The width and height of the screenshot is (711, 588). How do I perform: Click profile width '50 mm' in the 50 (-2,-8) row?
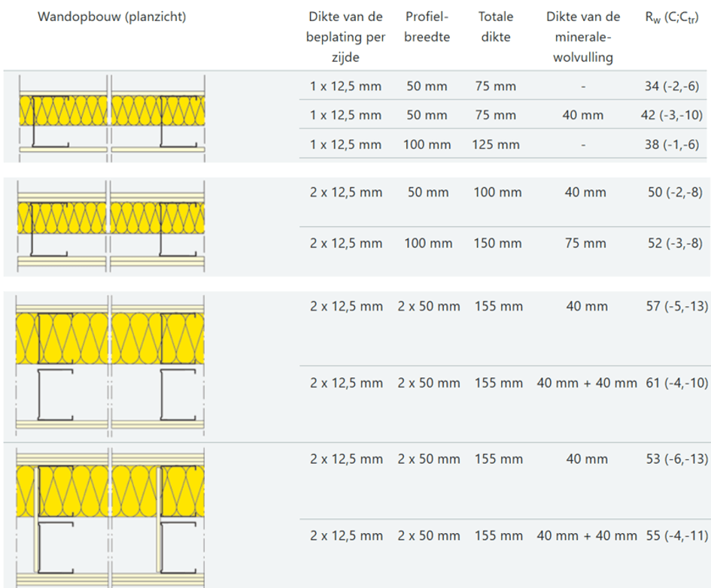pyautogui.click(x=428, y=192)
